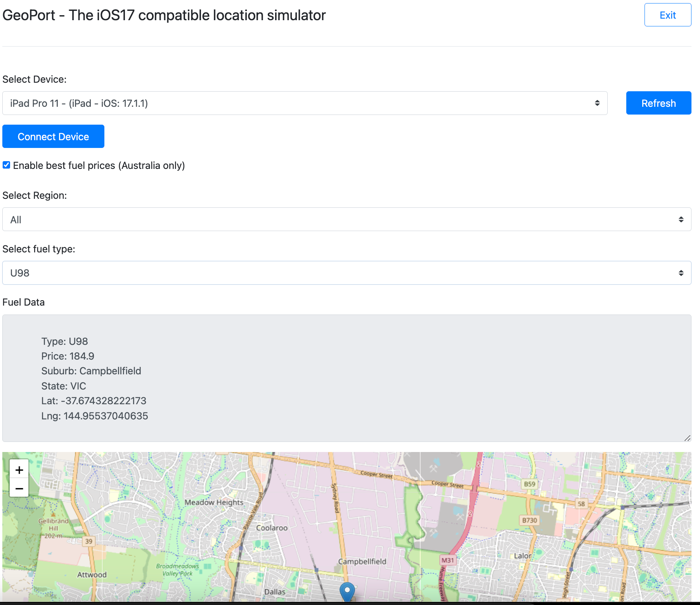Viewport: 700px width, 605px height.
Task: Click the M31 freeway shield on map
Action: pyautogui.click(x=447, y=560)
